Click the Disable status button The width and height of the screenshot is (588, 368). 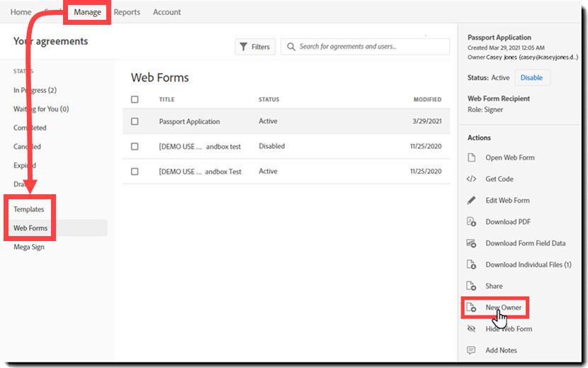click(532, 78)
